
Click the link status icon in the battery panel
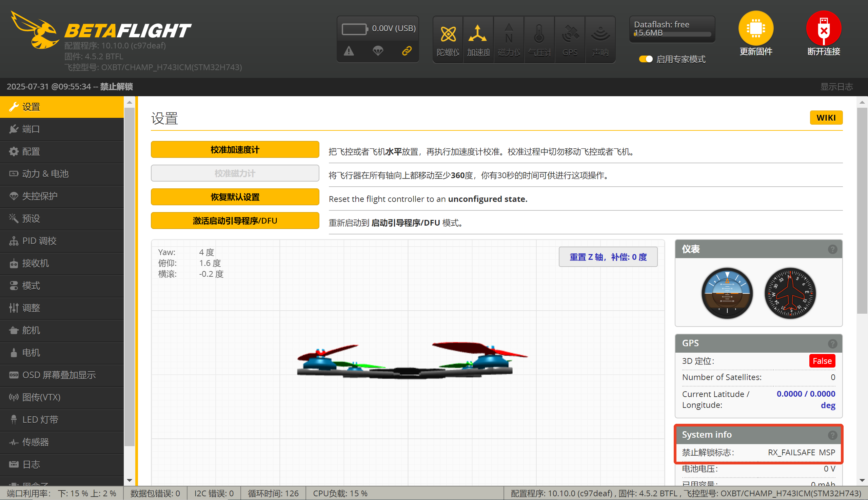(x=407, y=51)
